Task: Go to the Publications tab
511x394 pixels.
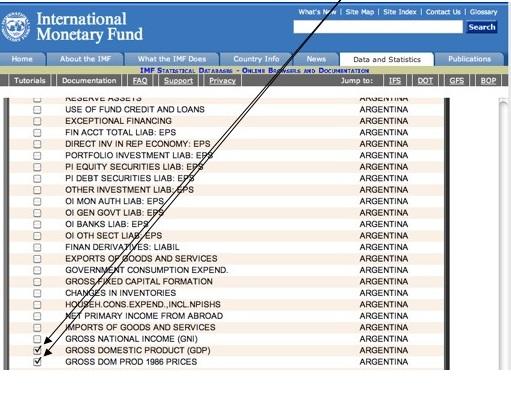Action: (x=469, y=59)
